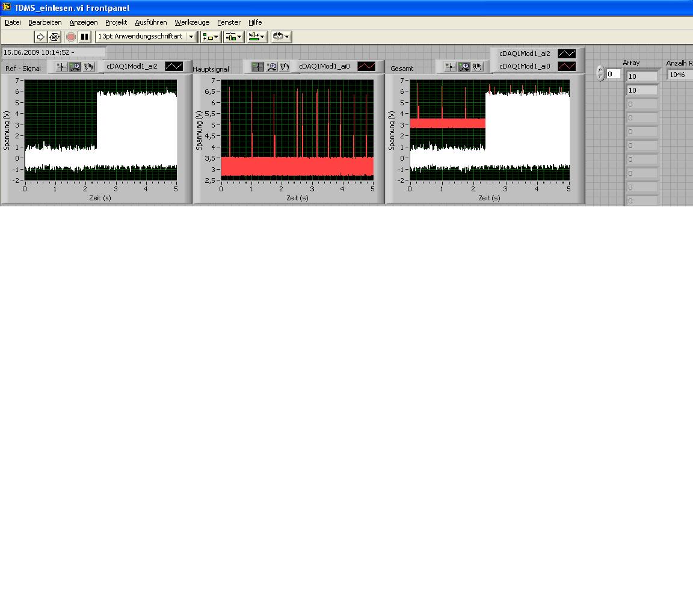
Task: Select pan hand tool on Hauptsignal graph
Action: coord(285,67)
